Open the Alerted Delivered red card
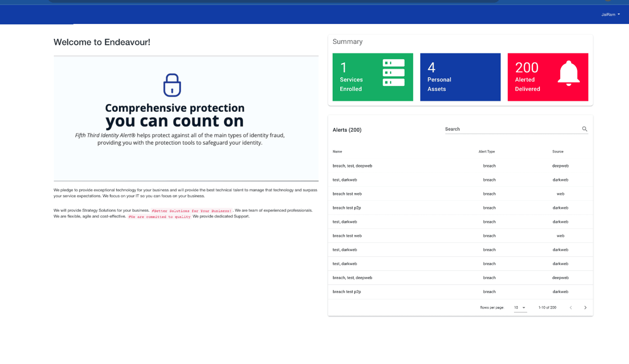629x364 pixels. 548,77
